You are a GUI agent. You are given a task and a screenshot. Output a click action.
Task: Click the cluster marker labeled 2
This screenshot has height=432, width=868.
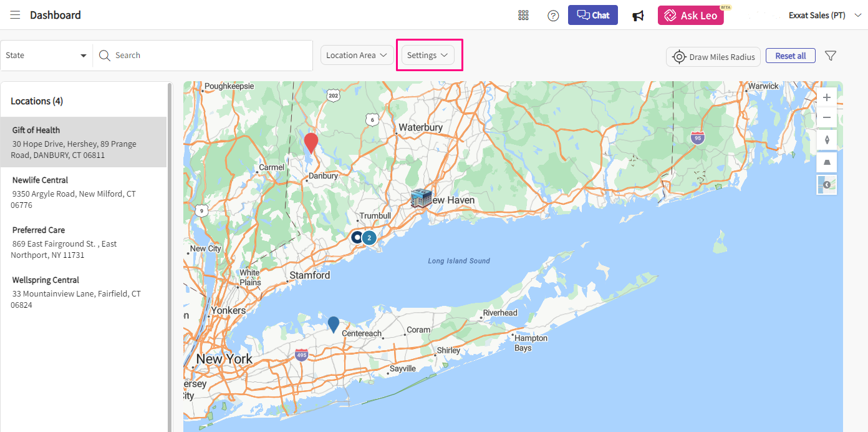coord(369,237)
